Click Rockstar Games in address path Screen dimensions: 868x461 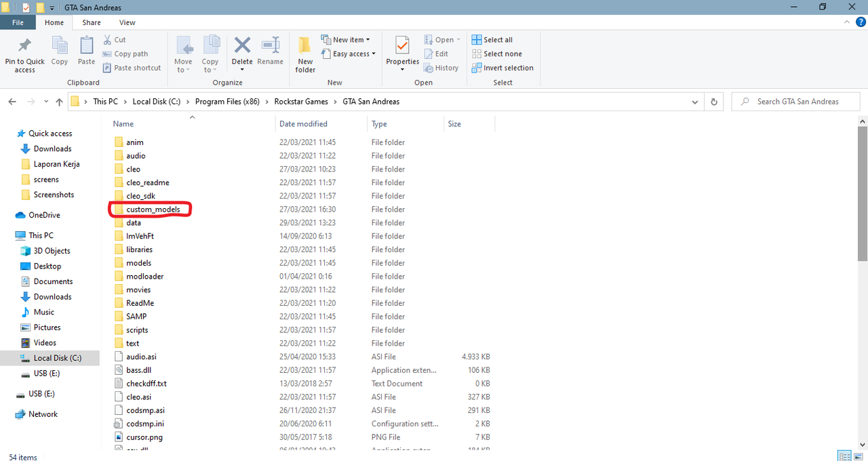(301, 102)
